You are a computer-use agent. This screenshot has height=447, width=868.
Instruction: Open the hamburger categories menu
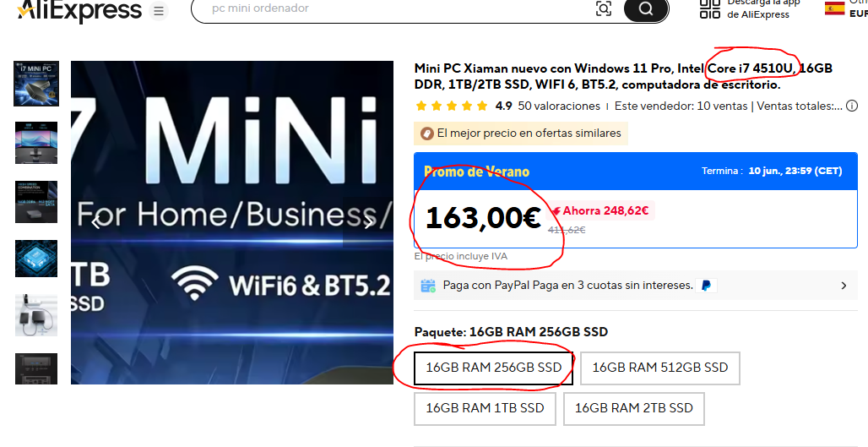159,10
